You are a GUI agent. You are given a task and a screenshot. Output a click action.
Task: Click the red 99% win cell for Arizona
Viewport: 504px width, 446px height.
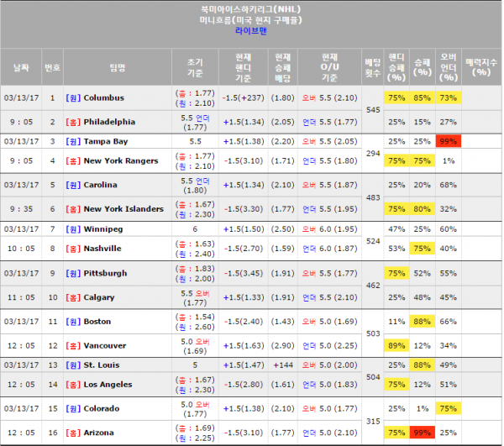pyautogui.click(x=423, y=433)
